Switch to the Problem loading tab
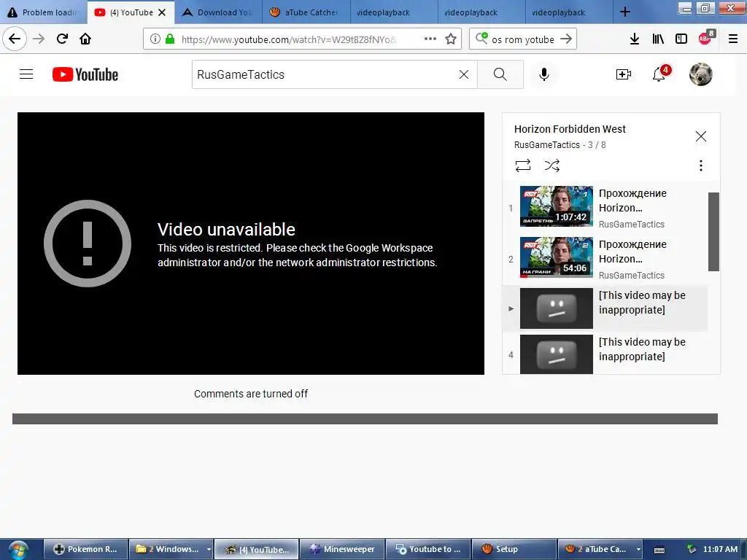Screen dimensions: 747x560 pos(43,12)
